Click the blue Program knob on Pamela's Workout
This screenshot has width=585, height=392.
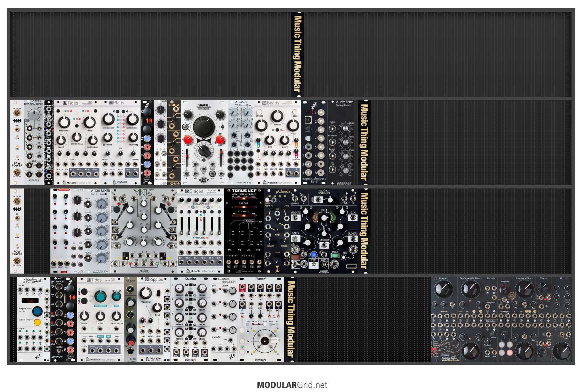pos(37,311)
